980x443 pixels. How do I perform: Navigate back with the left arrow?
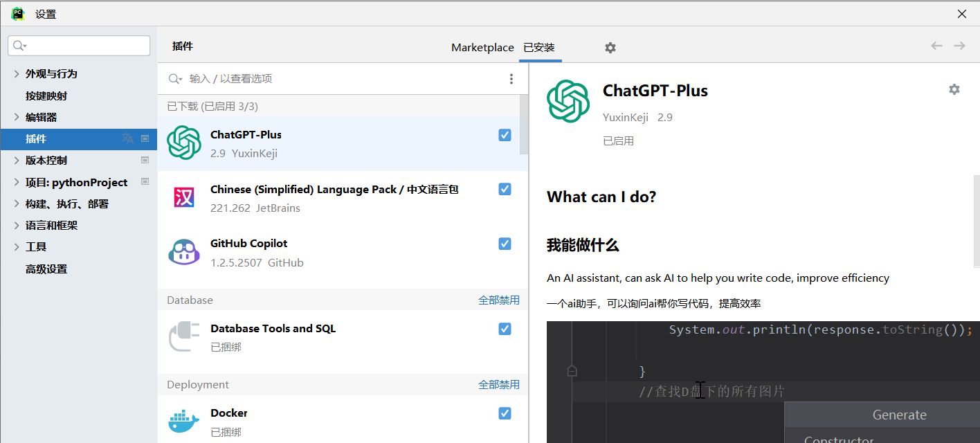pos(936,46)
